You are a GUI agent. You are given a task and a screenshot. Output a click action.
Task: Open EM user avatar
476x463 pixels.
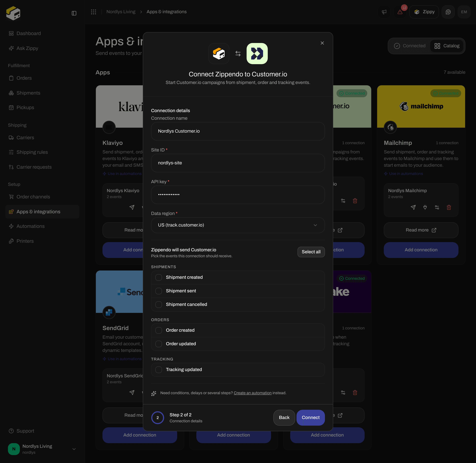[x=464, y=12]
